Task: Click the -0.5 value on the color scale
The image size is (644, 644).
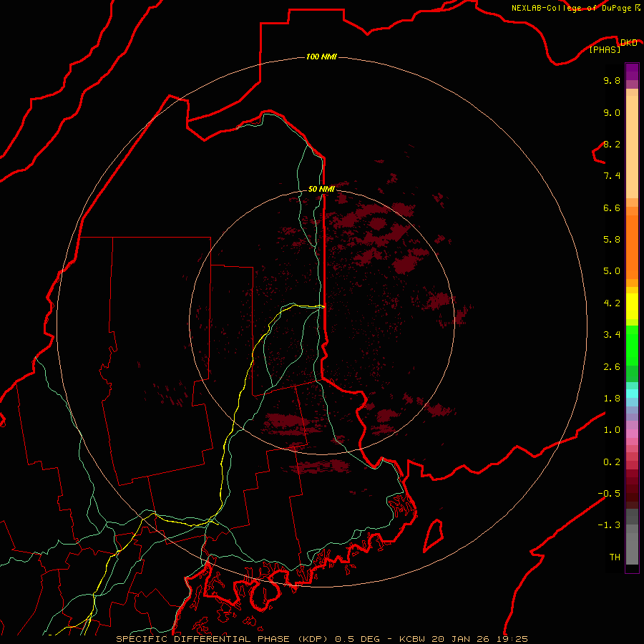Action: (609, 494)
